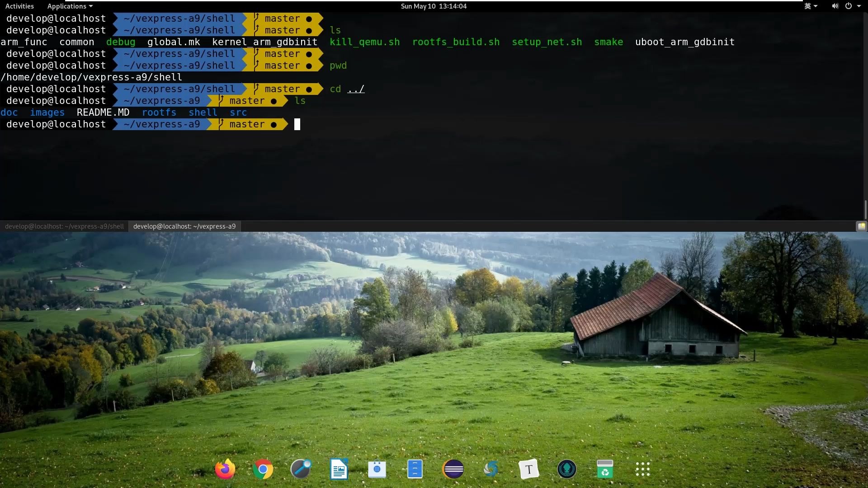The image size is (868, 488).
Task: Open GitKraken from the dock
Action: (x=567, y=469)
